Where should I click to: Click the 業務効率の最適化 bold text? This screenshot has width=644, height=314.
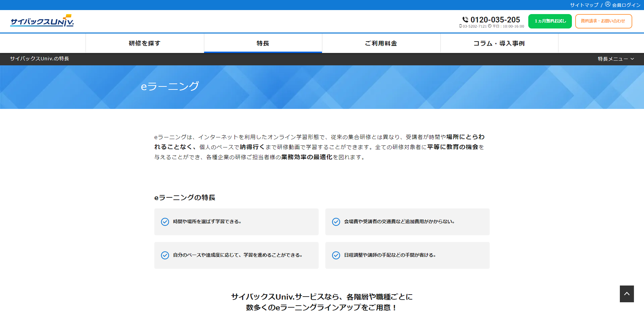[307, 157]
